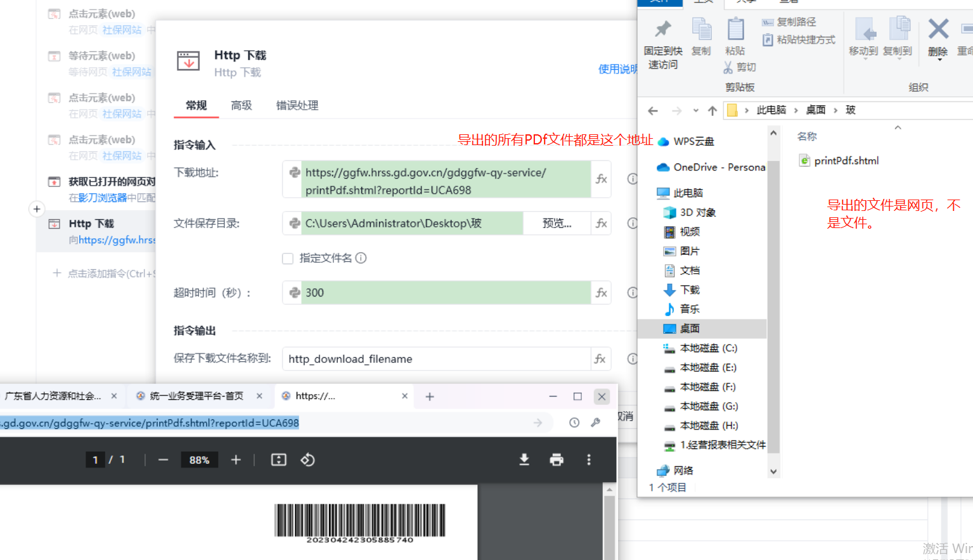
Task: Expand the 桌面 breadcrumb arrow in Explorer
Action: click(x=835, y=110)
